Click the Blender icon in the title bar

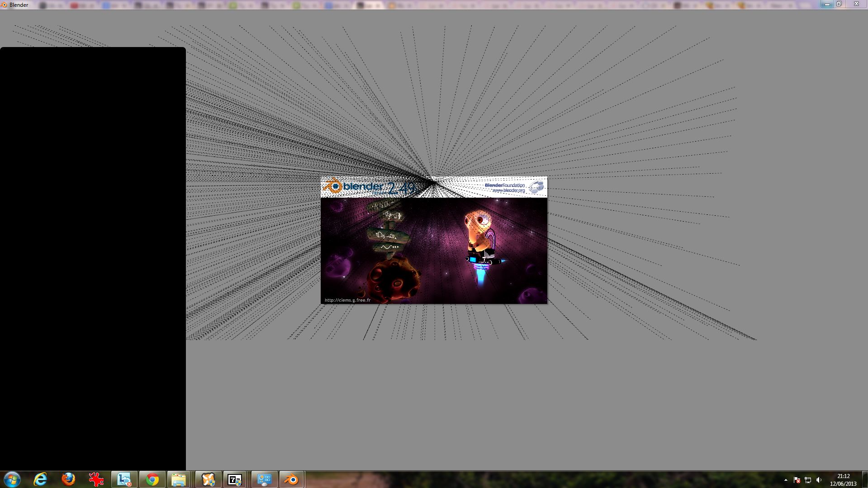point(5,5)
